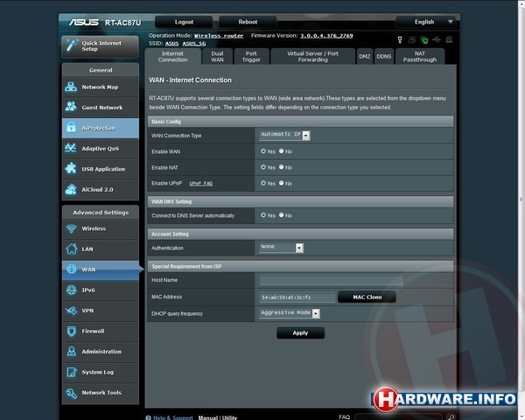This screenshot has height=420, width=525.
Task: Switch to the DMZ tab
Action: tap(365, 57)
